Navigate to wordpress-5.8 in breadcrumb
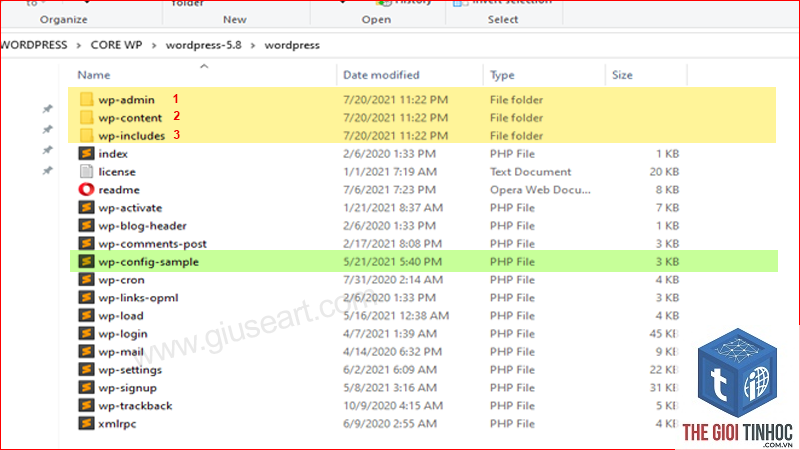Screen dimensions: 800x450 tap(204, 45)
